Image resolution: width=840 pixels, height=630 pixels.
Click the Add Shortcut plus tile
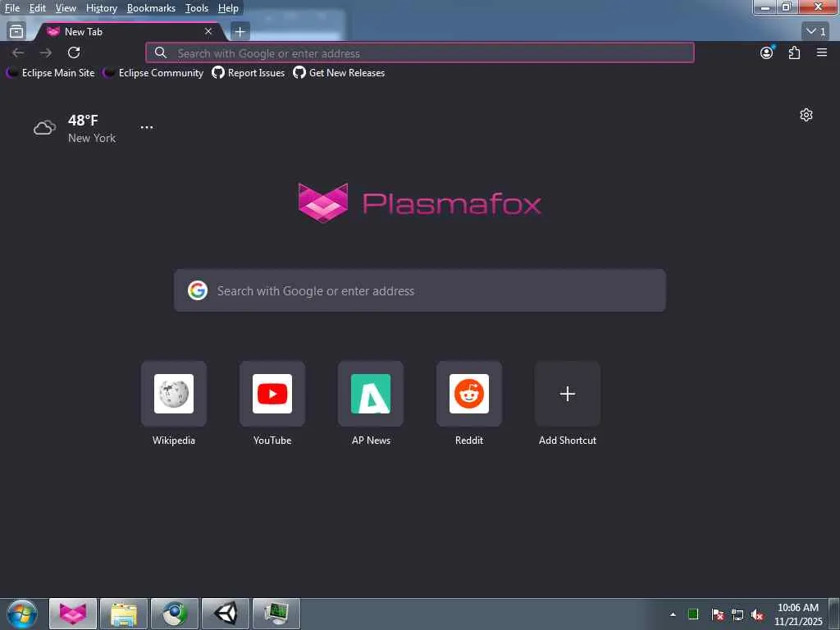tap(568, 394)
